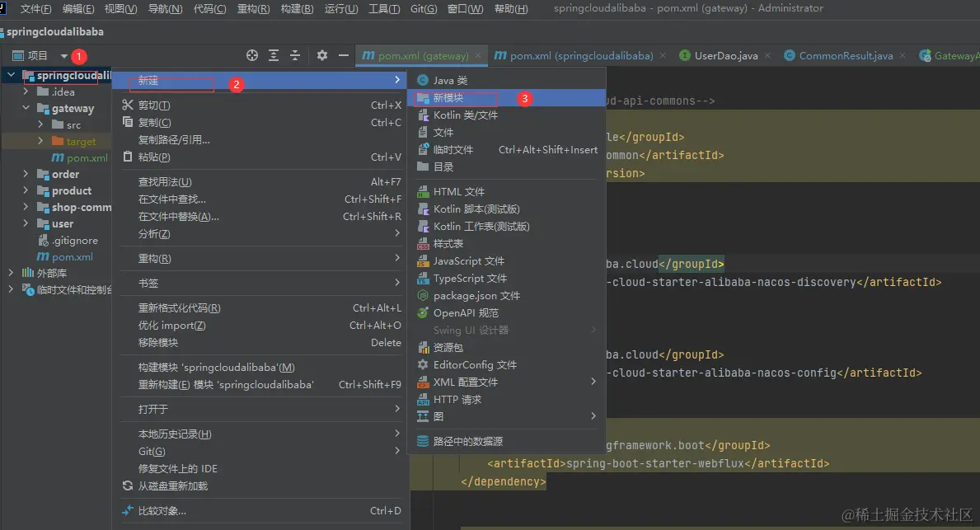The image size is (980, 530).
Task: Select Kotlin 类/文件 item
Action: point(506,115)
